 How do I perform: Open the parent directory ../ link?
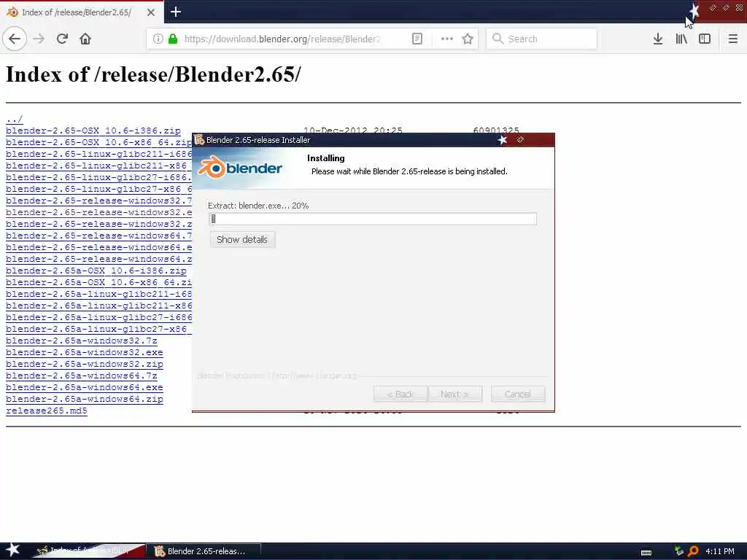point(15,119)
